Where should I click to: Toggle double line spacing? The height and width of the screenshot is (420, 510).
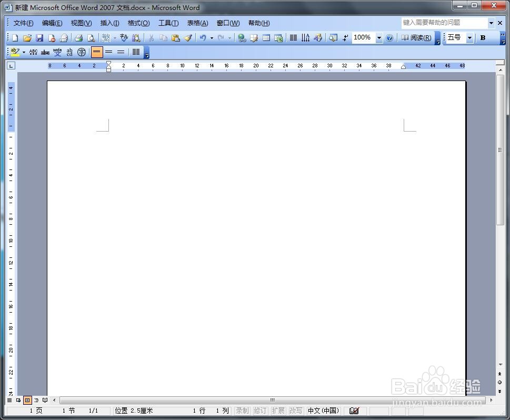[x=121, y=52]
